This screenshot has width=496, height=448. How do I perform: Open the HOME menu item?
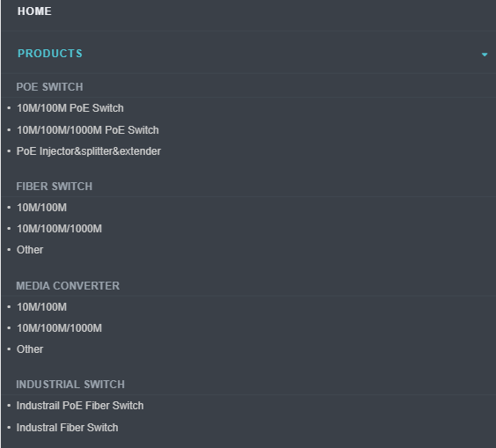[x=34, y=11]
